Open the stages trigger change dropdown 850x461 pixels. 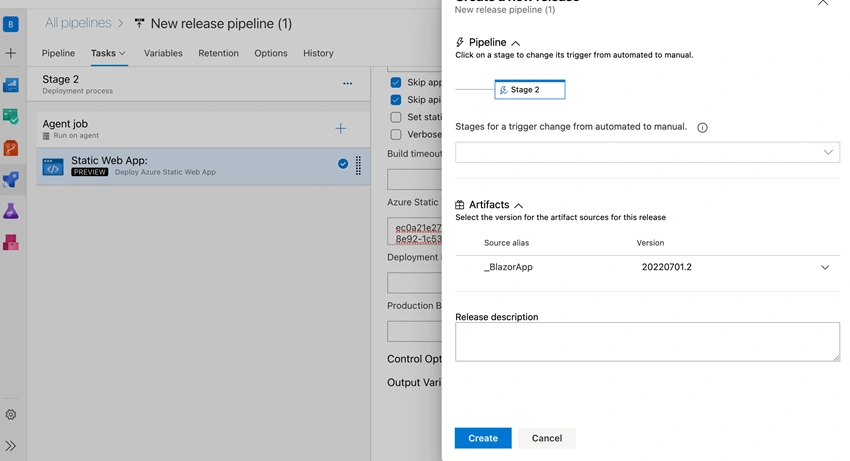pyautogui.click(x=647, y=152)
